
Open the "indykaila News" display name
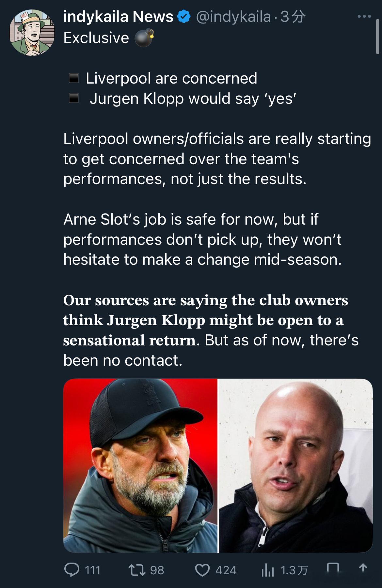coord(118,17)
